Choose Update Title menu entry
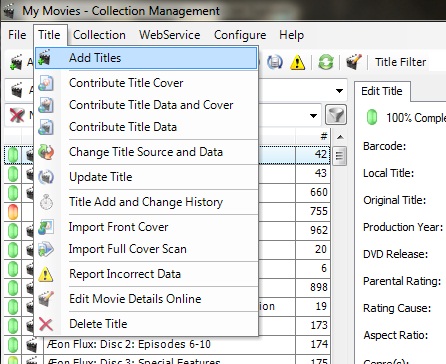The width and height of the screenshot is (446, 364). point(146,177)
